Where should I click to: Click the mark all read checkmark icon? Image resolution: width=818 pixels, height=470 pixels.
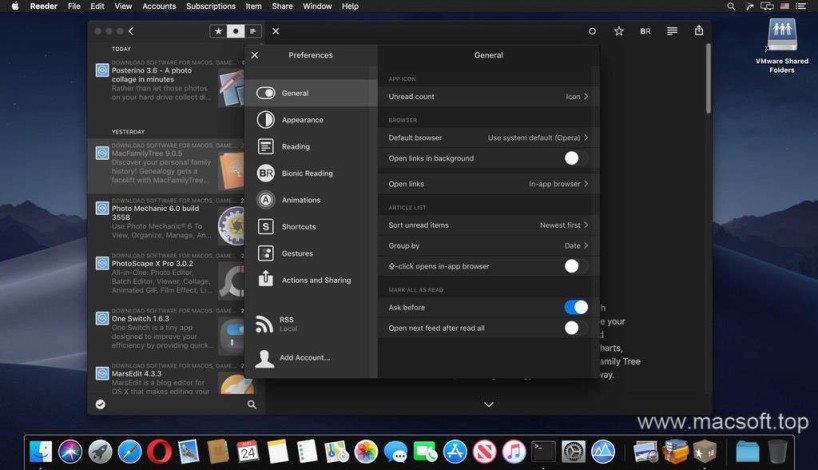100,404
